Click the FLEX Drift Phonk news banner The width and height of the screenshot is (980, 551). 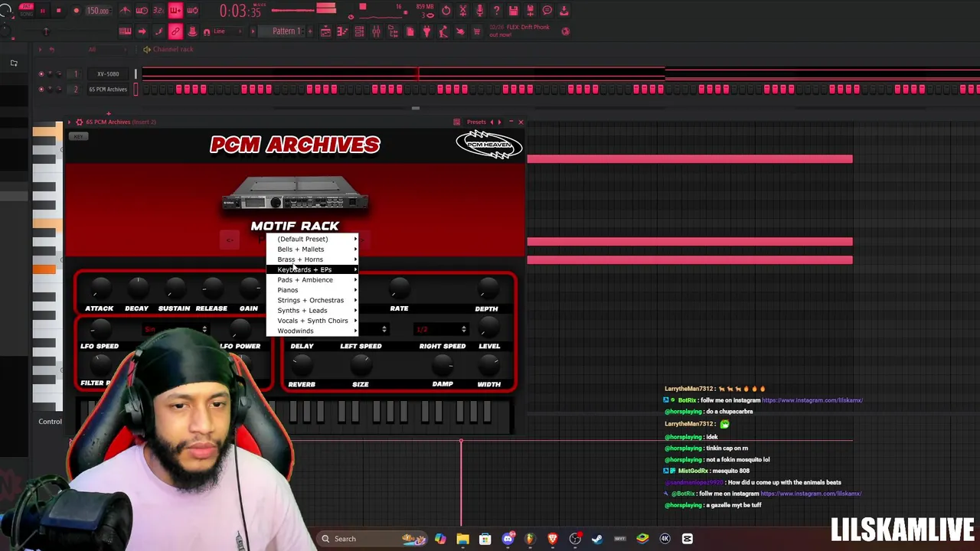pyautogui.click(x=519, y=31)
